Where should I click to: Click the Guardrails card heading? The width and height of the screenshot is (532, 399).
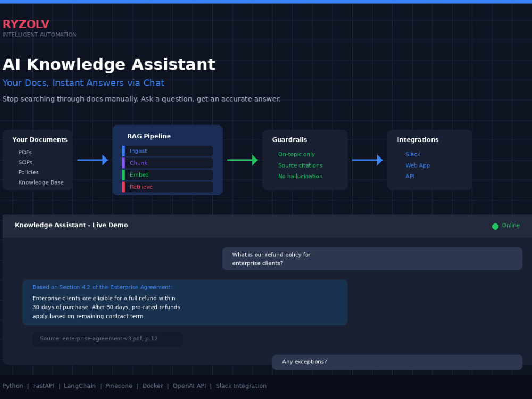[289, 139]
